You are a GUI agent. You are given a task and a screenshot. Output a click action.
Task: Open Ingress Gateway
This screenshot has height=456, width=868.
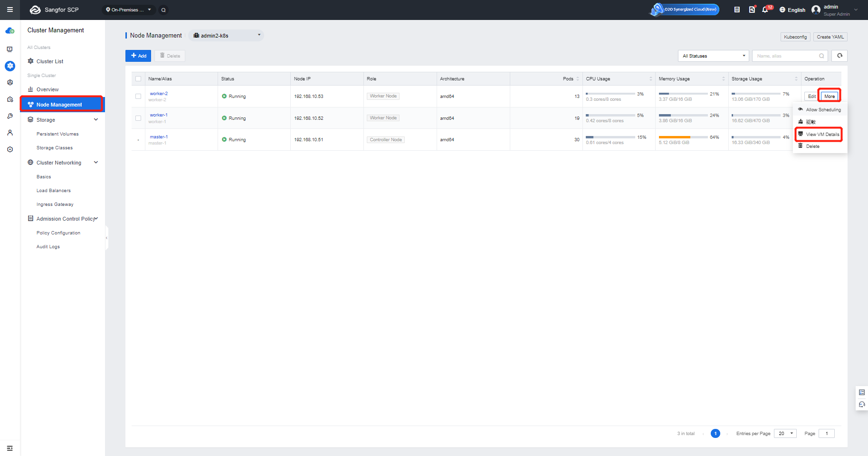(55, 204)
